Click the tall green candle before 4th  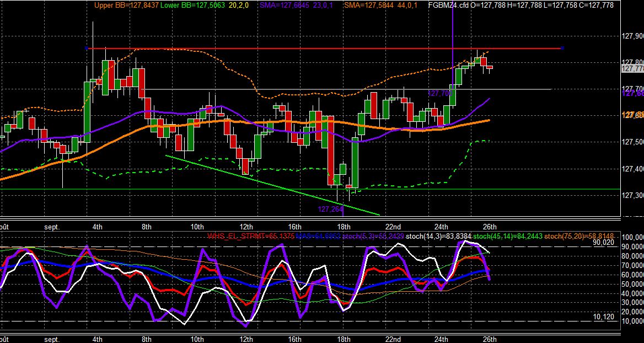tap(87, 112)
